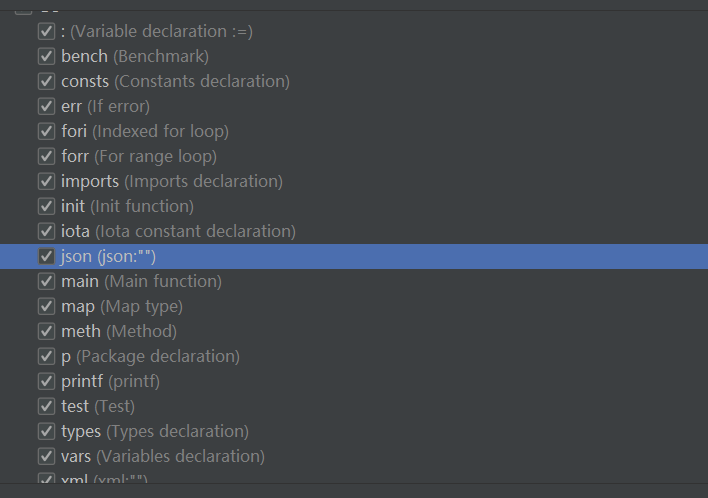Viewport: 708px width, 498px height.
Task: Select the iota constant declaration template
Action: click(x=178, y=231)
